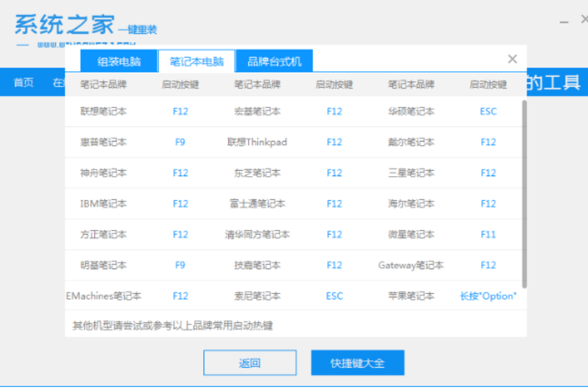The image size is (588, 390).
Task: Open the 品牌台式机 tab
Action: tap(274, 61)
